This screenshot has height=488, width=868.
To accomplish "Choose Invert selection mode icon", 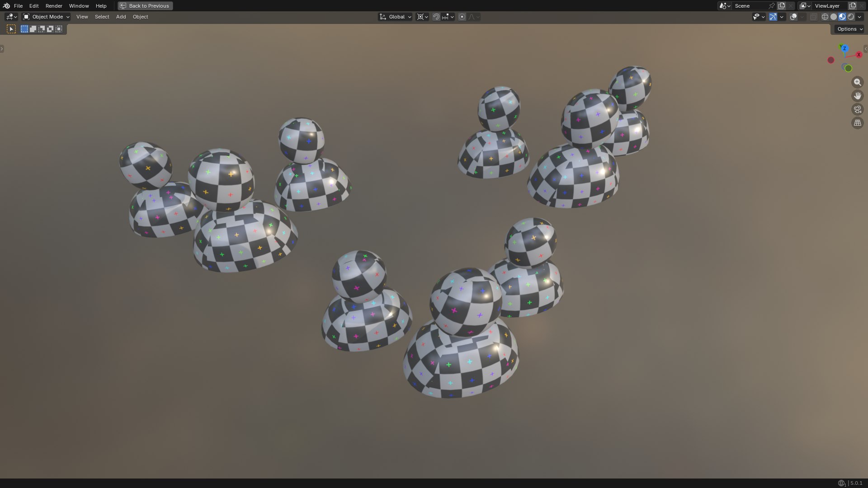I will (50, 29).
